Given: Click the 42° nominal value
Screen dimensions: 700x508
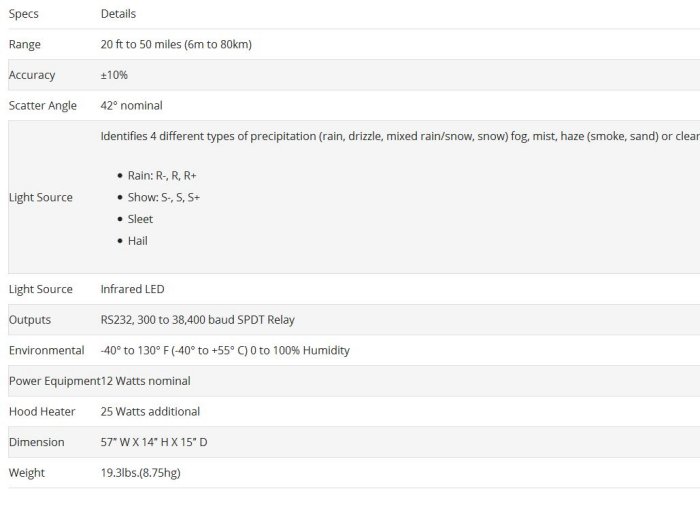Looking at the screenshot, I should click(x=131, y=106).
